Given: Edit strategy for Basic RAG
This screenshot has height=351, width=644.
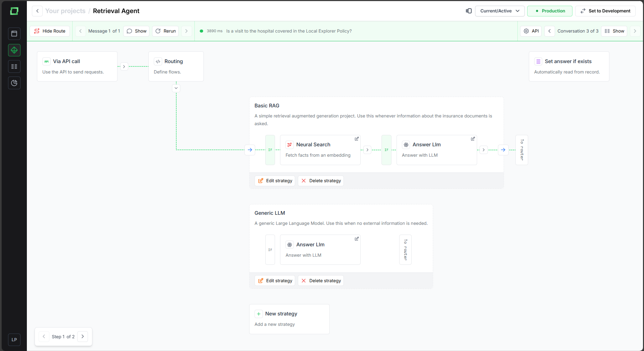Looking at the screenshot, I should point(275,181).
